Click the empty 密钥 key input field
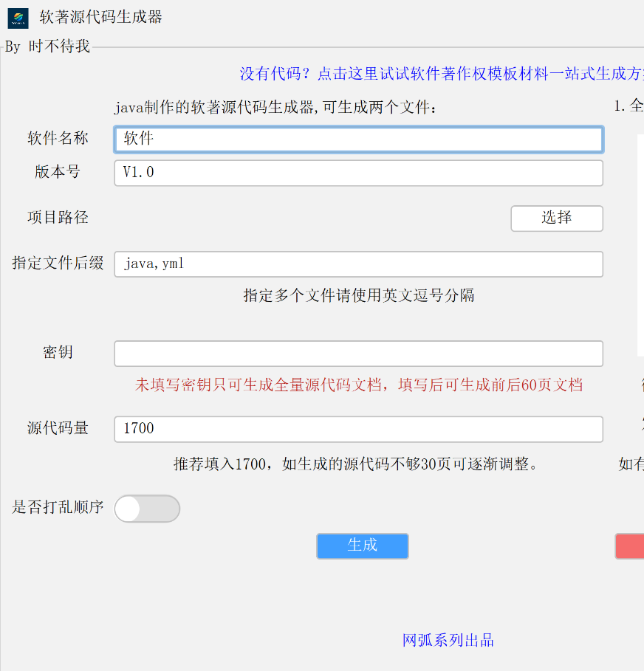644x671 pixels. click(358, 354)
